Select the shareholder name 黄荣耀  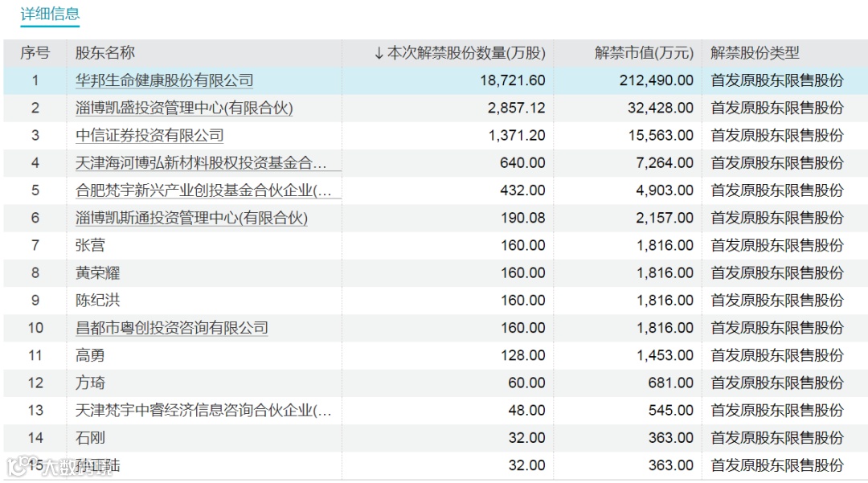[97, 273]
